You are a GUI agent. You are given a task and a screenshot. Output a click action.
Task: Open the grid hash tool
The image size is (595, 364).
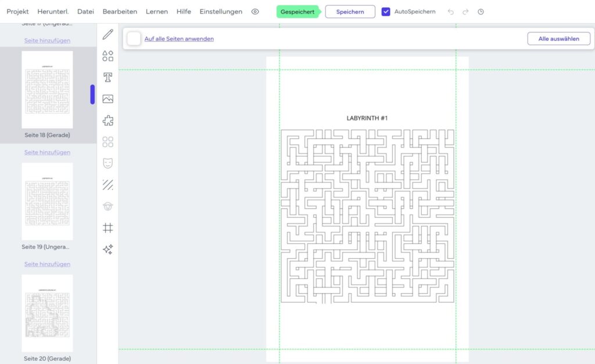pos(107,228)
